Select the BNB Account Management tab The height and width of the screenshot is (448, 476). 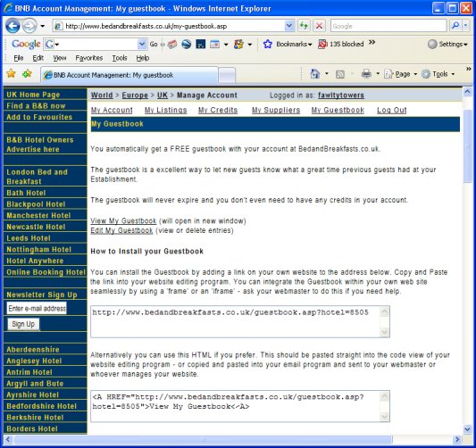129,75
